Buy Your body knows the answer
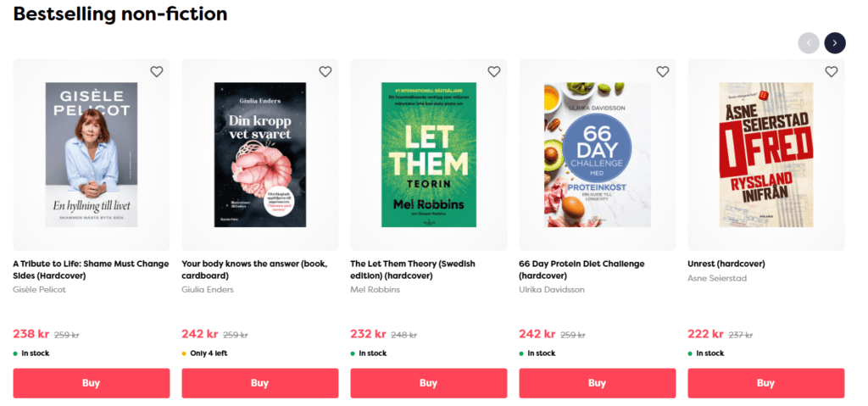 [x=260, y=383]
